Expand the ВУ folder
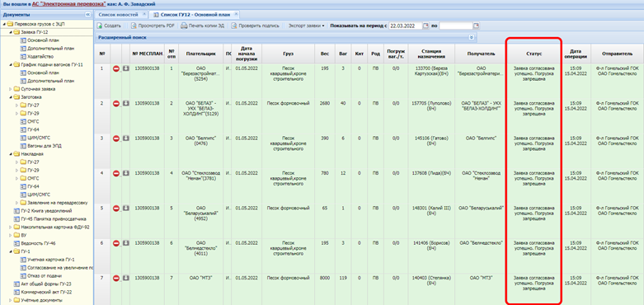Screen dimensions: 644x305 pos(11,235)
